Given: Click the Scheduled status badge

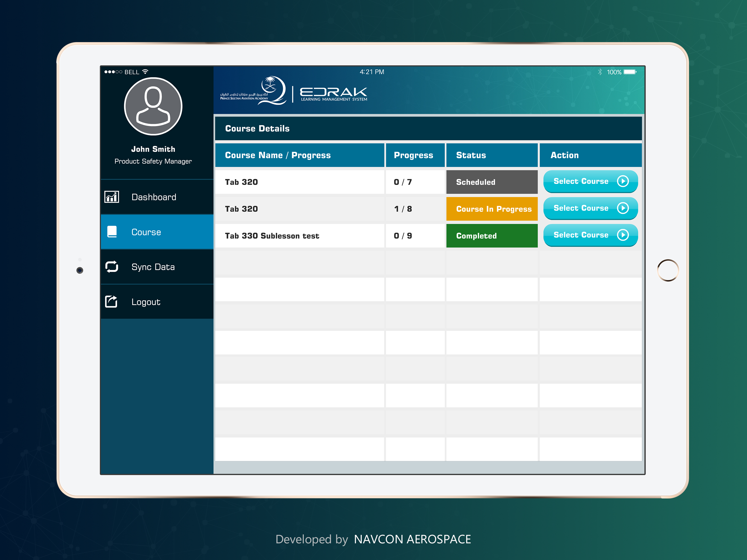Looking at the screenshot, I should pos(492,182).
